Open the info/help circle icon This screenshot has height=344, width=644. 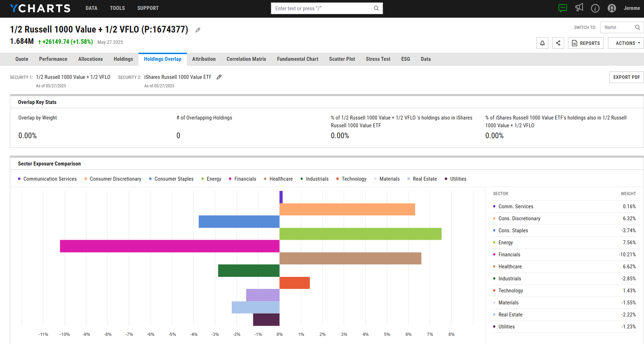tap(595, 8)
